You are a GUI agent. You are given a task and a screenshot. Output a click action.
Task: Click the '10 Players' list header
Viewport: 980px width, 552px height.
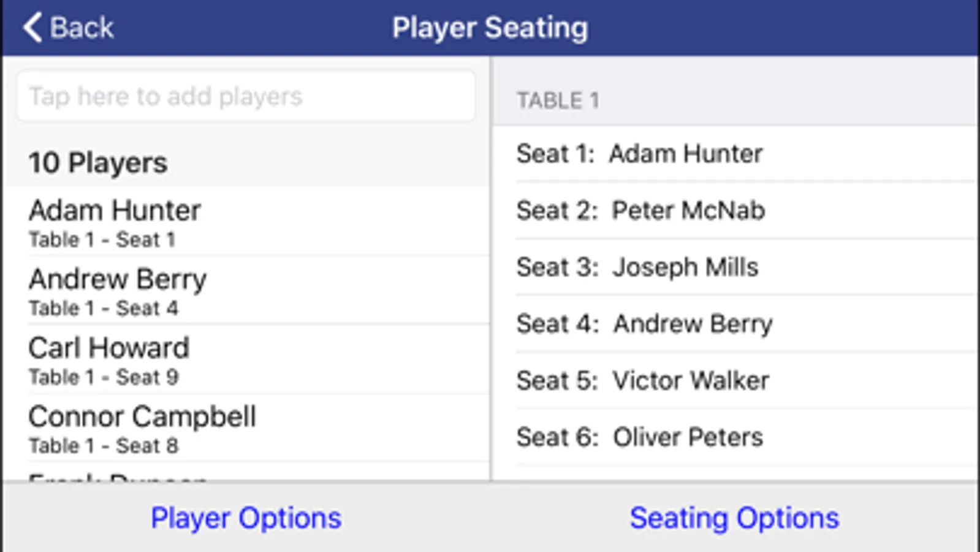pos(98,163)
